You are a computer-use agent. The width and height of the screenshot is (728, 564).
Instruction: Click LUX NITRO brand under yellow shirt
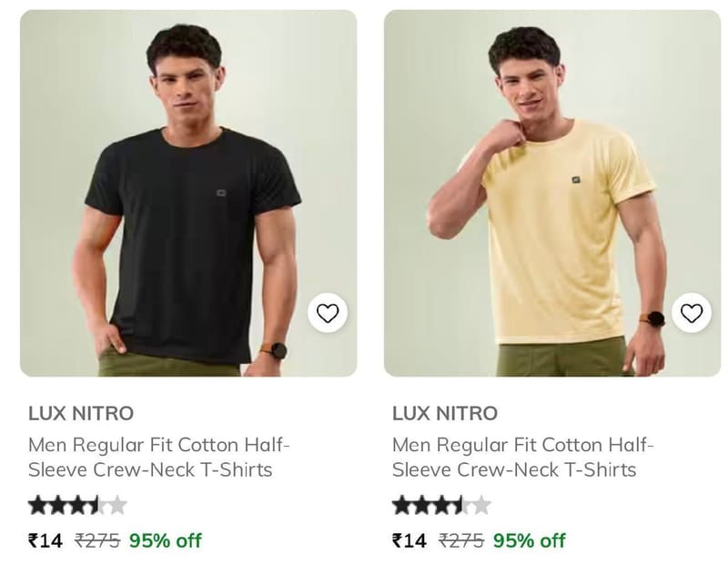point(445,413)
